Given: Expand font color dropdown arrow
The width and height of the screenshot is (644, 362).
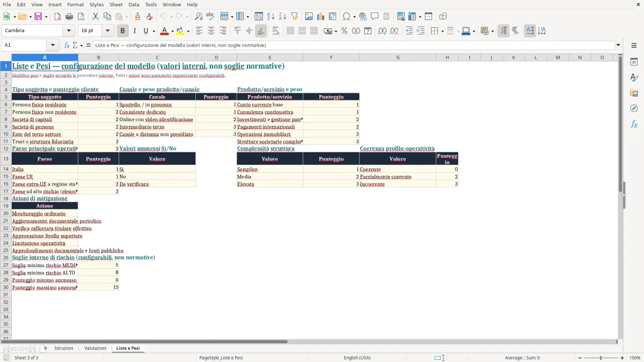Looking at the screenshot, I should (172, 31).
